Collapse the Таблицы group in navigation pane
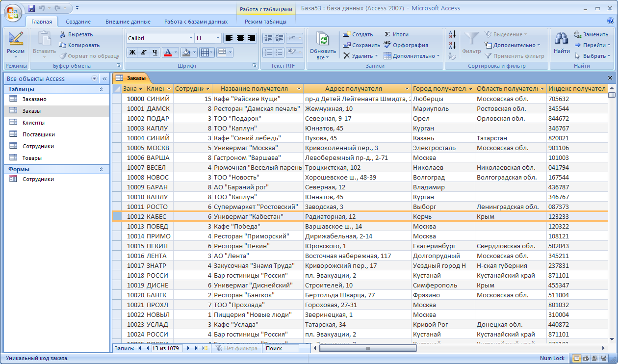 click(x=102, y=89)
